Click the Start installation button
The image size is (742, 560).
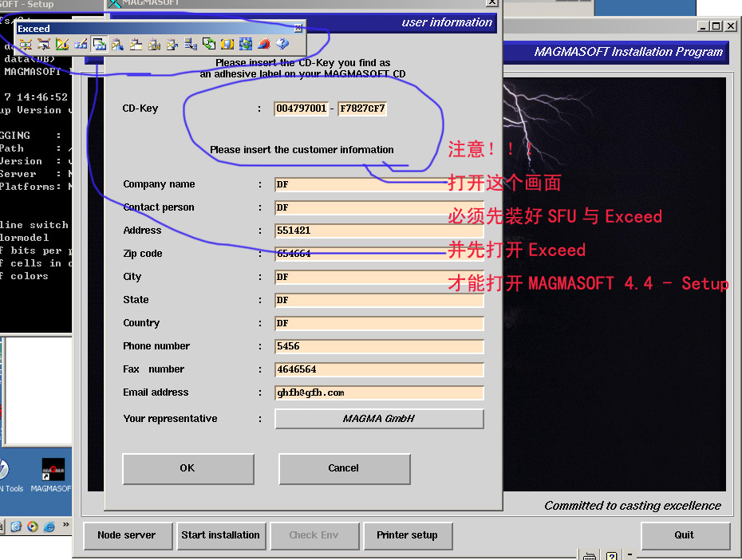click(x=221, y=535)
